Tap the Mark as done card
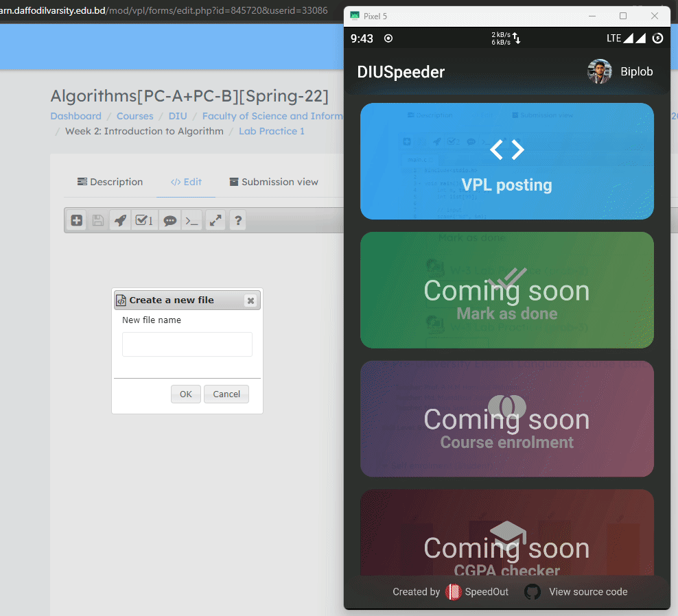The image size is (678, 616). point(506,290)
